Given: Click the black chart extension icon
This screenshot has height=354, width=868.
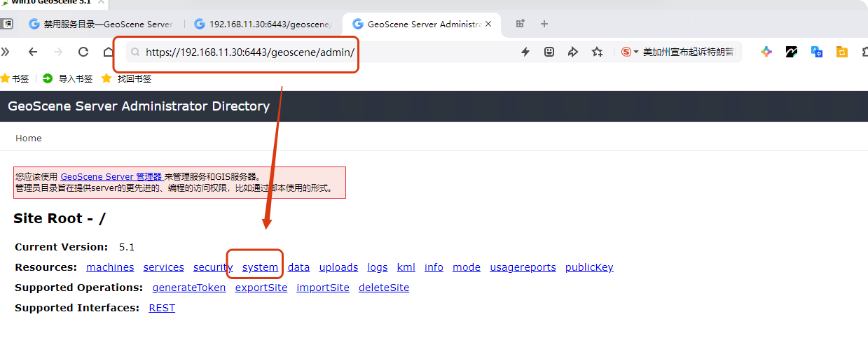Looking at the screenshot, I should 792,52.
